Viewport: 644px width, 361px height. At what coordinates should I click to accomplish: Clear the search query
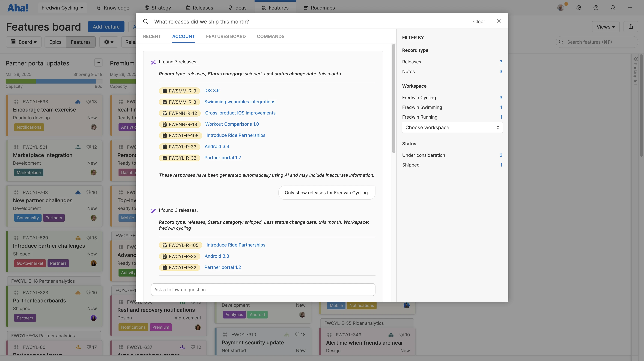click(479, 21)
